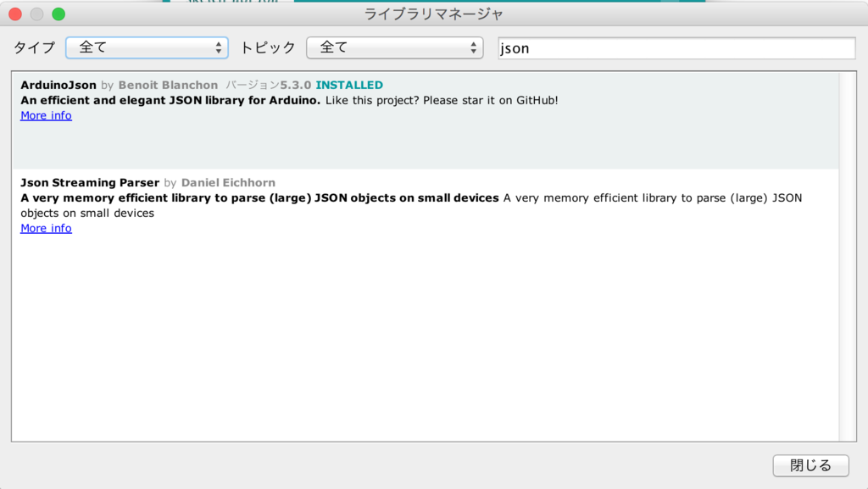Select the ArduinoJson library title
The image size is (868, 489).
58,85
